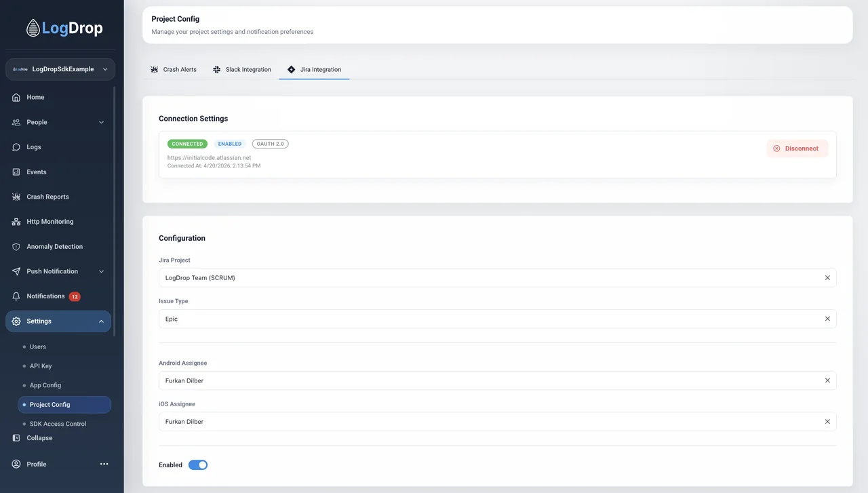Select the Anomaly Detection shield icon
The height and width of the screenshot is (493, 868).
tap(16, 247)
